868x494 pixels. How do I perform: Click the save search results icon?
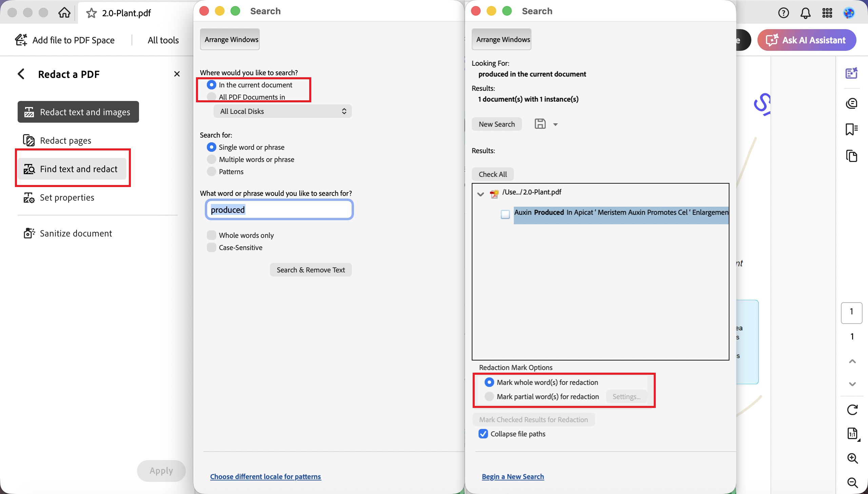[540, 124]
